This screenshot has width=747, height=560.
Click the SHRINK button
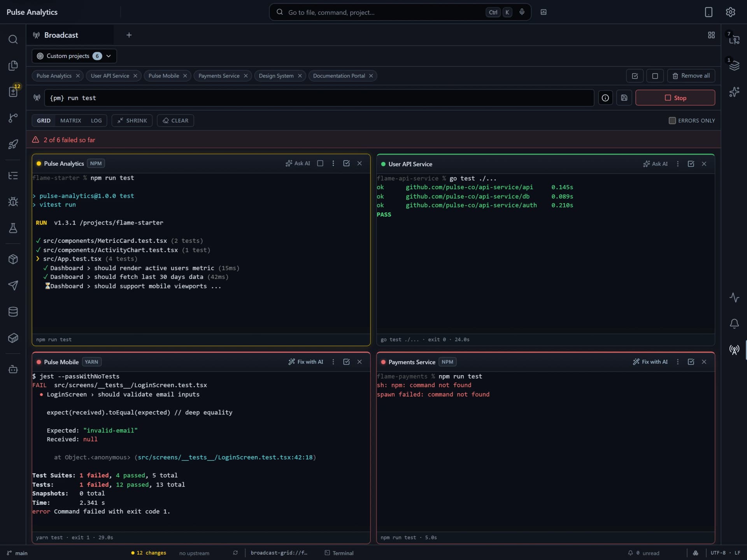132,121
